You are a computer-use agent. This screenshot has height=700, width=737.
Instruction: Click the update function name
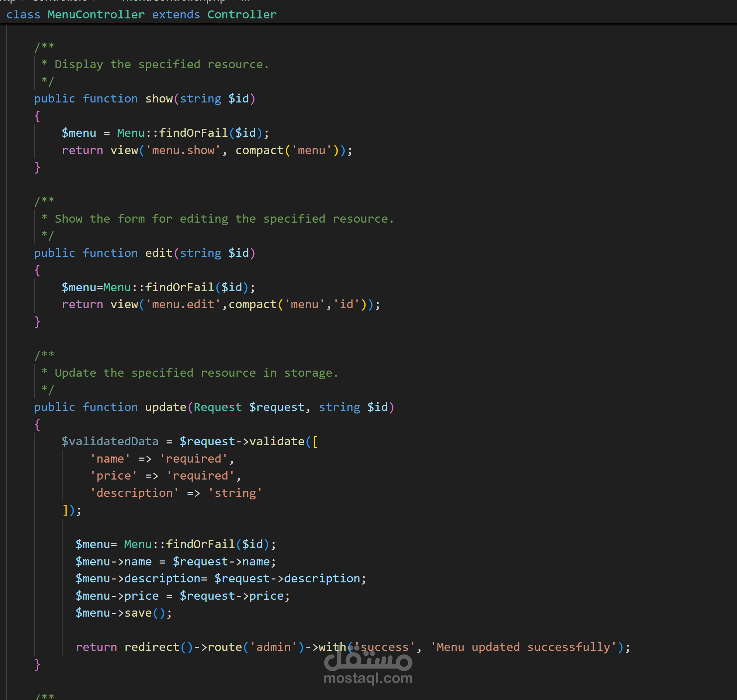click(x=166, y=407)
